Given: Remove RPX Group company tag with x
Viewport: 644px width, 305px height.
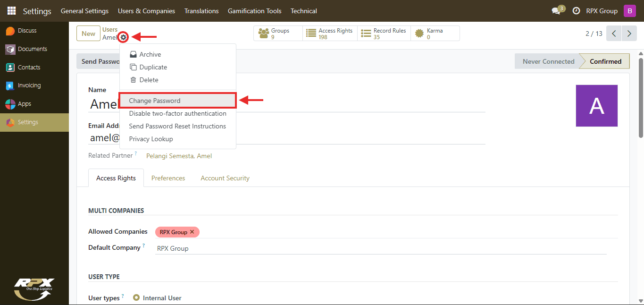Looking at the screenshot, I should (x=192, y=232).
